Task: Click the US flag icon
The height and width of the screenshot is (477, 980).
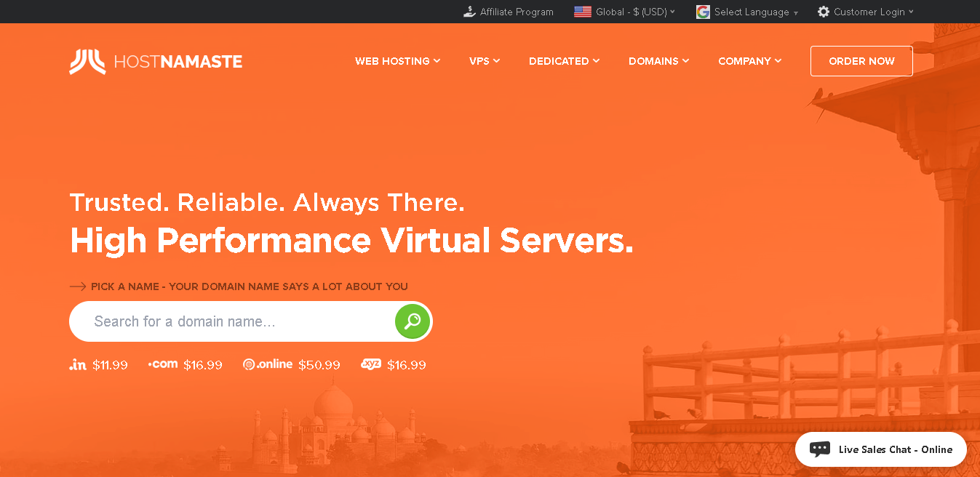Action: tap(582, 12)
